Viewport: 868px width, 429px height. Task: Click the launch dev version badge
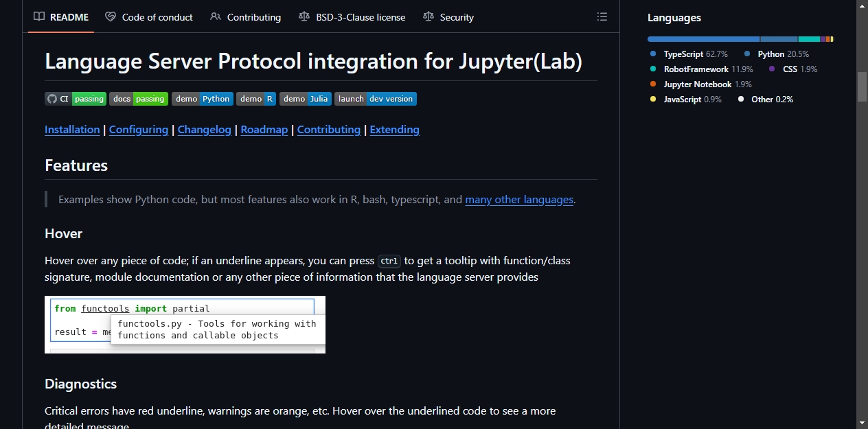click(x=376, y=99)
